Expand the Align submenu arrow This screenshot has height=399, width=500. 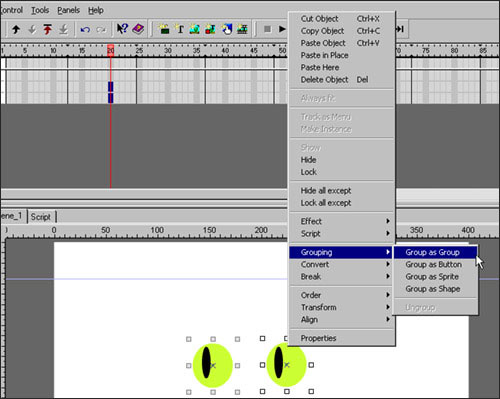coord(388,319)
